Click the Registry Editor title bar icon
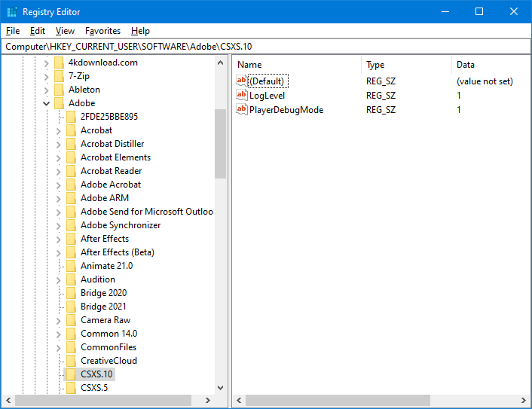 [12, 11]
